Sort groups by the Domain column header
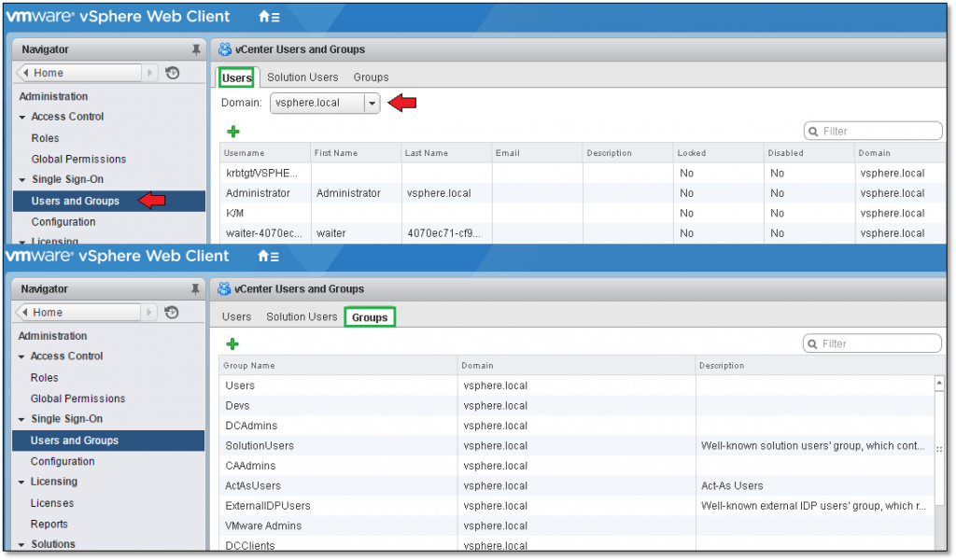 [576, 366]
